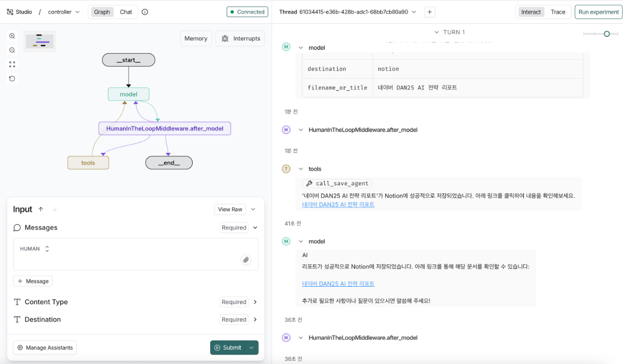
Task: Open the controller assistant dropdown
Action: coord(64,12)
